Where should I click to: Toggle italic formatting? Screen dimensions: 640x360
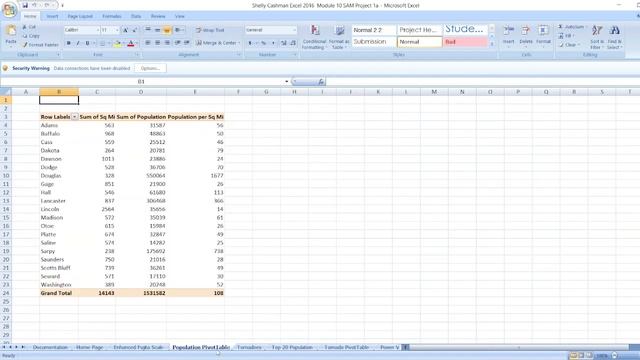78,43
